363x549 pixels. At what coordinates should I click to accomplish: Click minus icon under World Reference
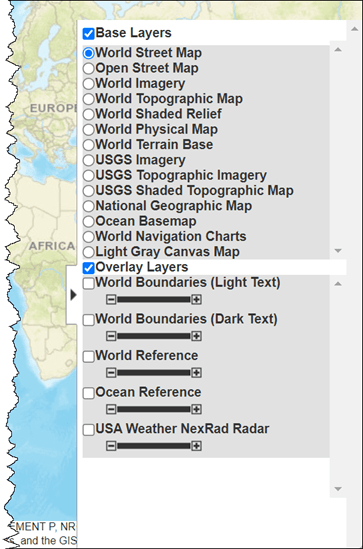111,373
